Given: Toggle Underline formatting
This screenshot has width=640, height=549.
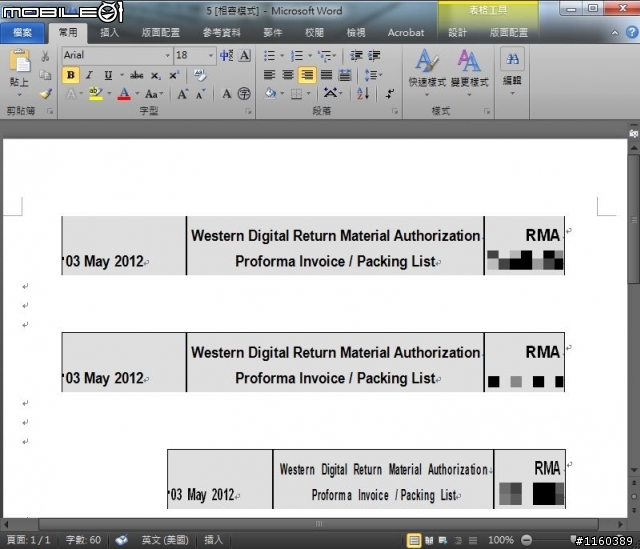Looking at the screenshot, I should [108, 75].
